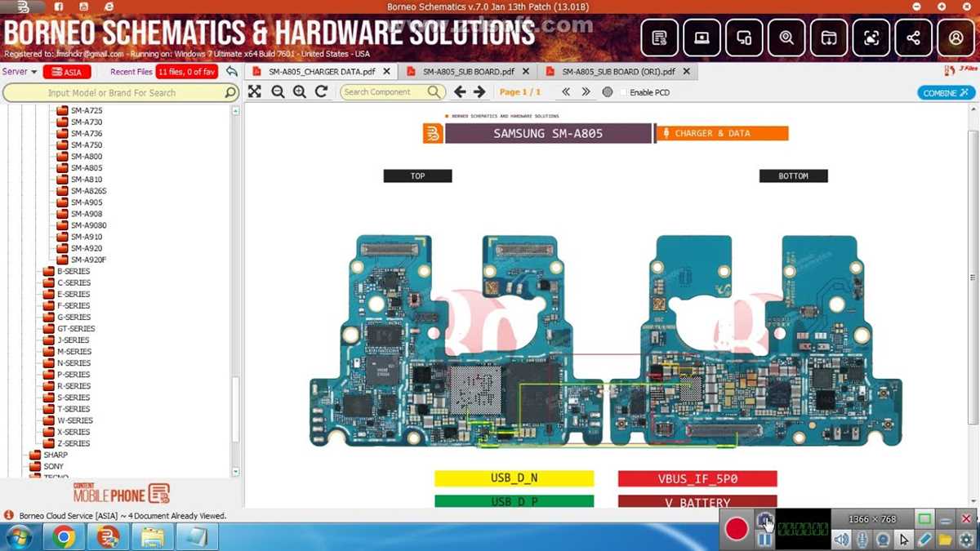The image size is (980, 551).
Task: Zoom in the schematic view
Action: coord(300,92)
